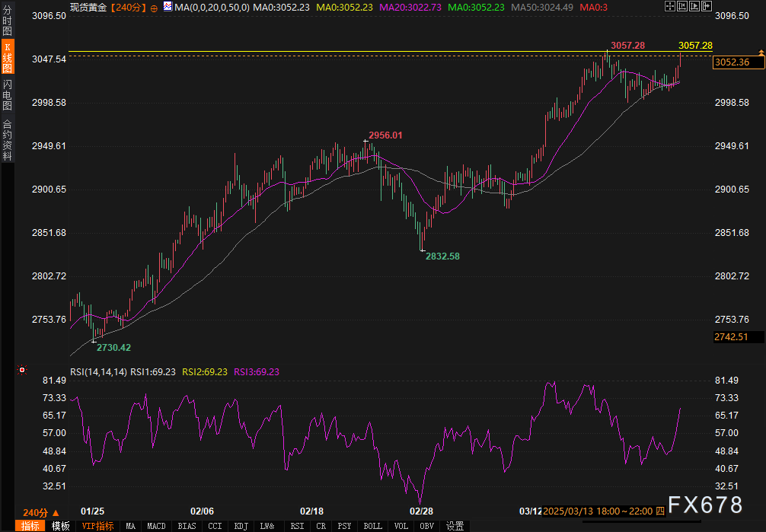Switch to the 分时图 view tab
This screenshot has width=766, height=532.
tap(7, 21)
